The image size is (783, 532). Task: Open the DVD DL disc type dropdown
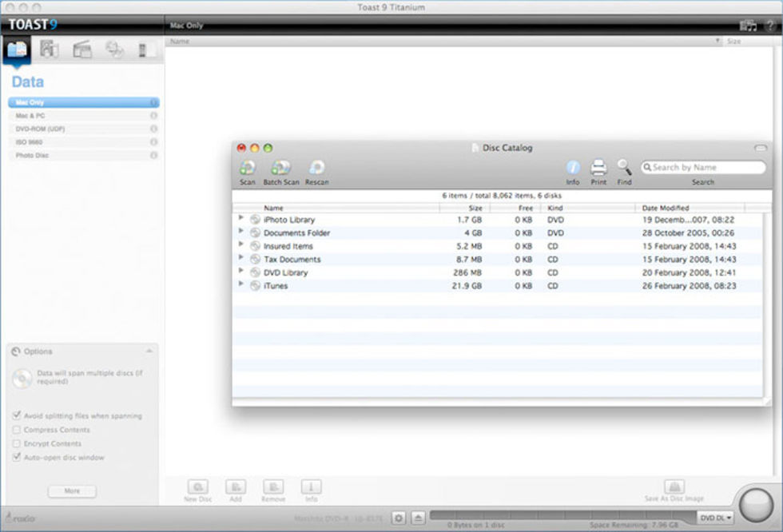point(717,518)
